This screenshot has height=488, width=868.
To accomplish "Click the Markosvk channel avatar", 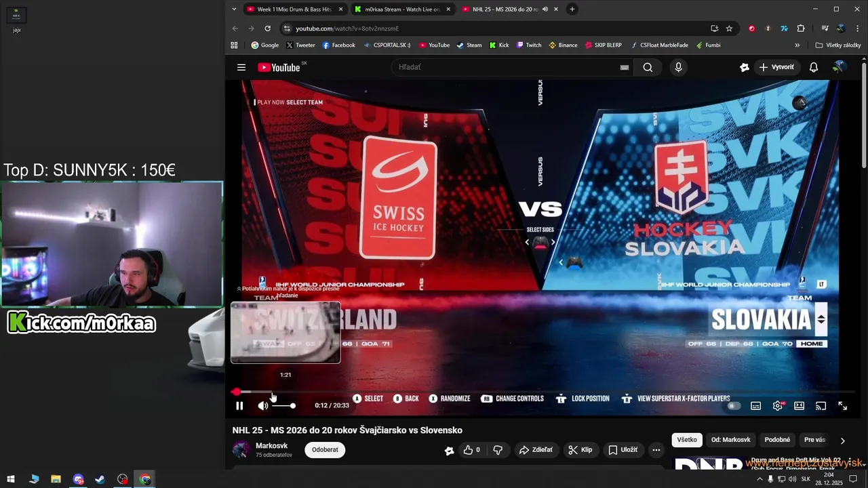I will (x=241, y=449).
